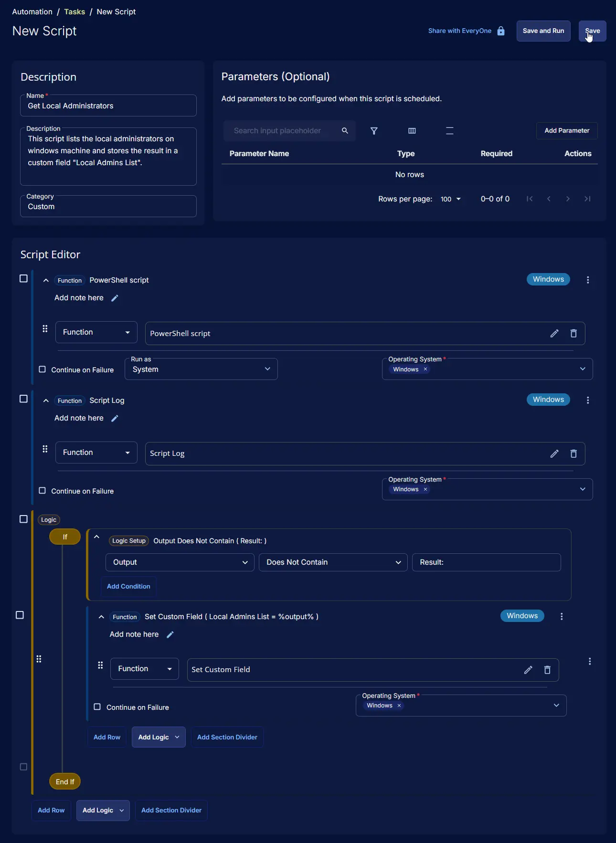Click the Save and Run button

(543, 31)
